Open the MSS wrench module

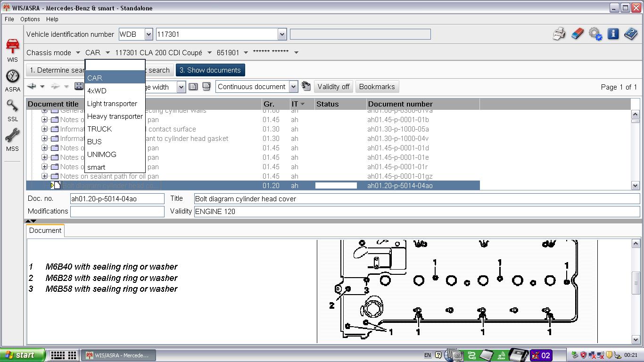tap(12, 139)
